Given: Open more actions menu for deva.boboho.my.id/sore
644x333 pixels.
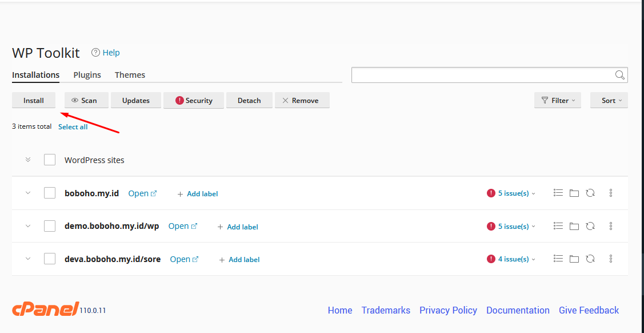Looking at the screenshot, I should point(611,259).
